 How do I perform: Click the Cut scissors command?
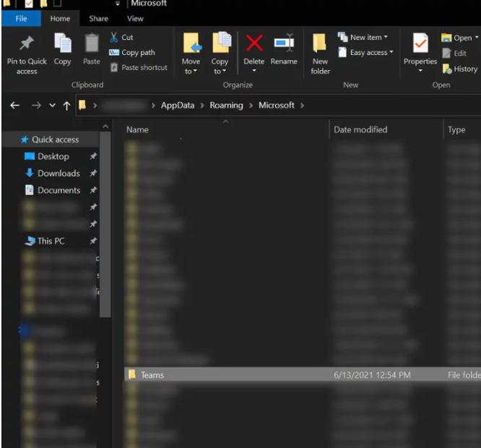click(x=121, y=38)
